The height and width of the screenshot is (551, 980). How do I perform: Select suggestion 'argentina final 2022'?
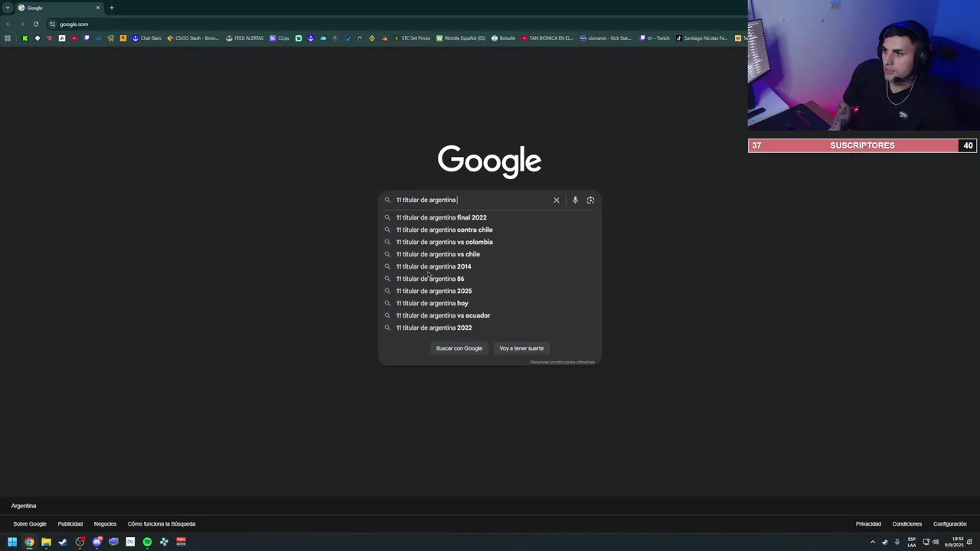tap(490, 217)
